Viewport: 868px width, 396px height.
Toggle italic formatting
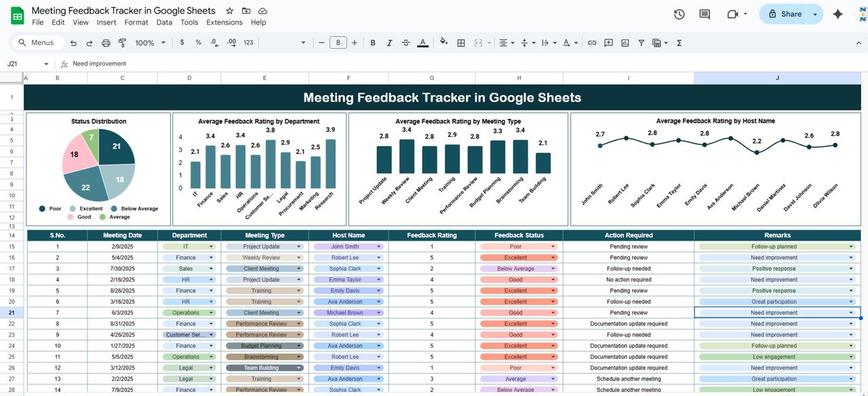point(389,43)
